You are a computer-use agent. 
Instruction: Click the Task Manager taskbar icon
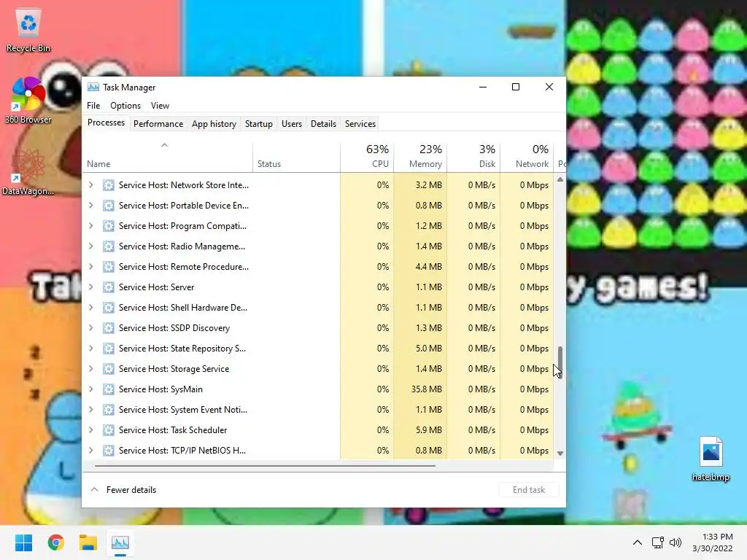click(120, 542)
